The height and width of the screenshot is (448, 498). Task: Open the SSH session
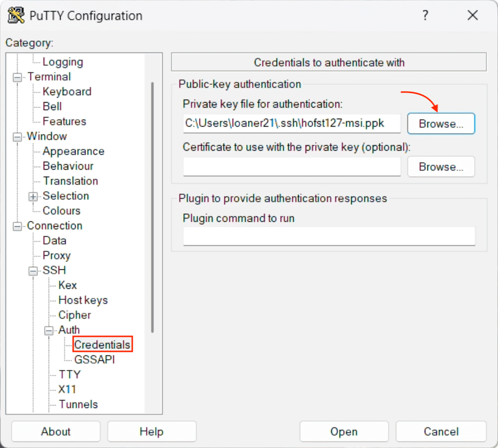[x=344, y=431]
